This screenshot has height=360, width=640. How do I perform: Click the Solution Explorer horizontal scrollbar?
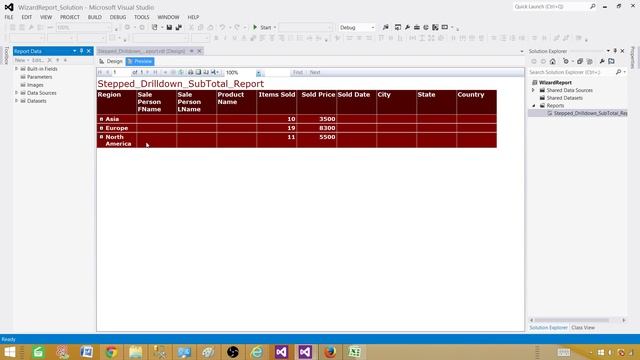[x=578, y=320]
